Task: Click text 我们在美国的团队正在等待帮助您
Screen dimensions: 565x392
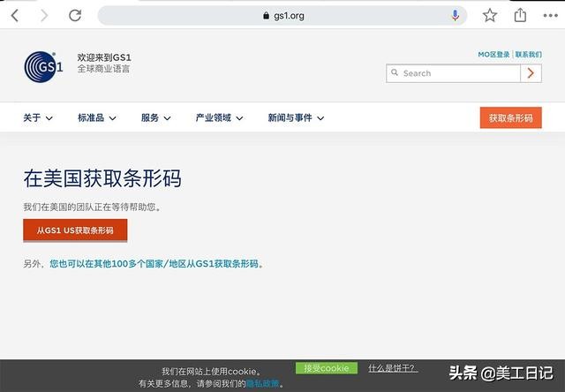Action: coord(92,207)
